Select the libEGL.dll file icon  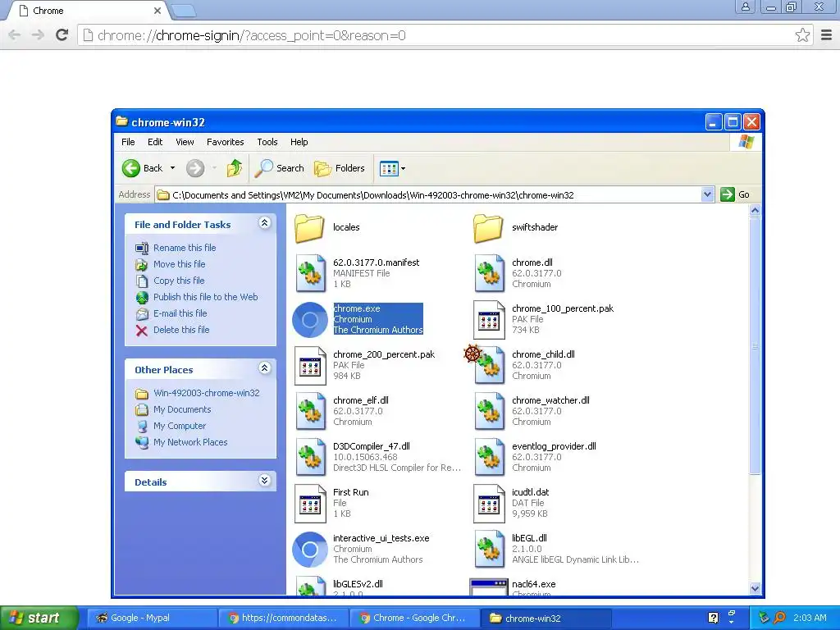coord(489,550)
